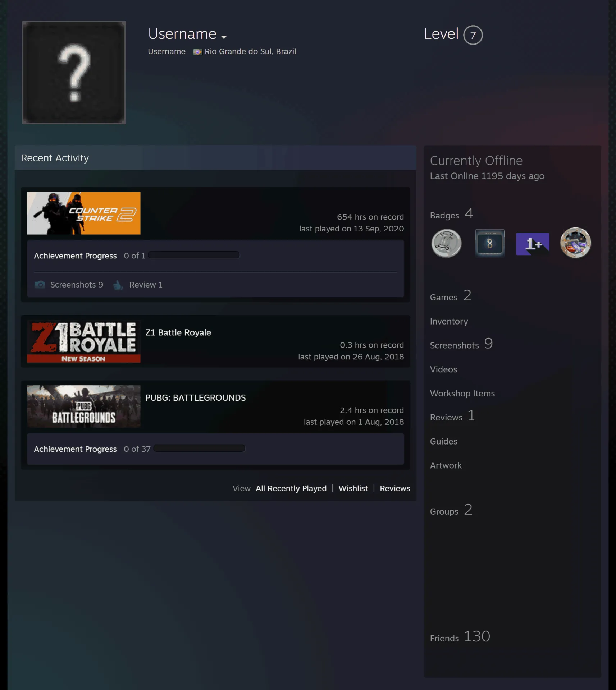Open the Wishlist link
This screenshot has width=616, height=690.
[353, 488]
